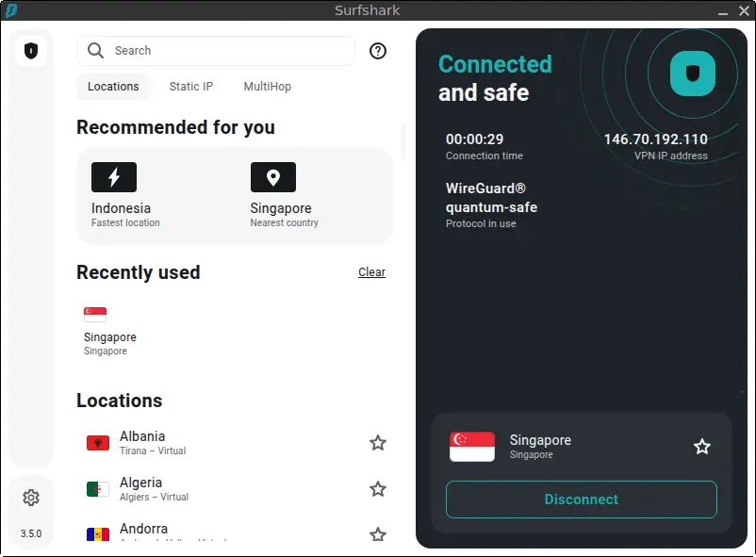Click into the Search locations field

coord(216,51)
